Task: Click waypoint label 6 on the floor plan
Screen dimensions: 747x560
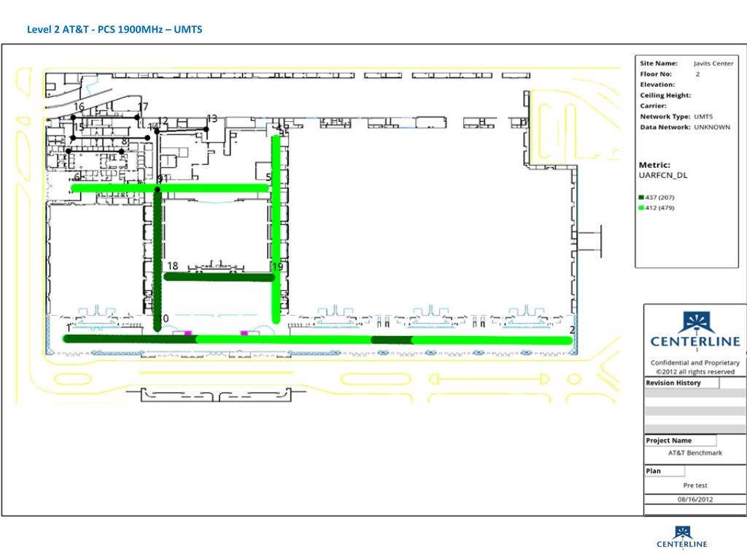Action: [77, 177]
